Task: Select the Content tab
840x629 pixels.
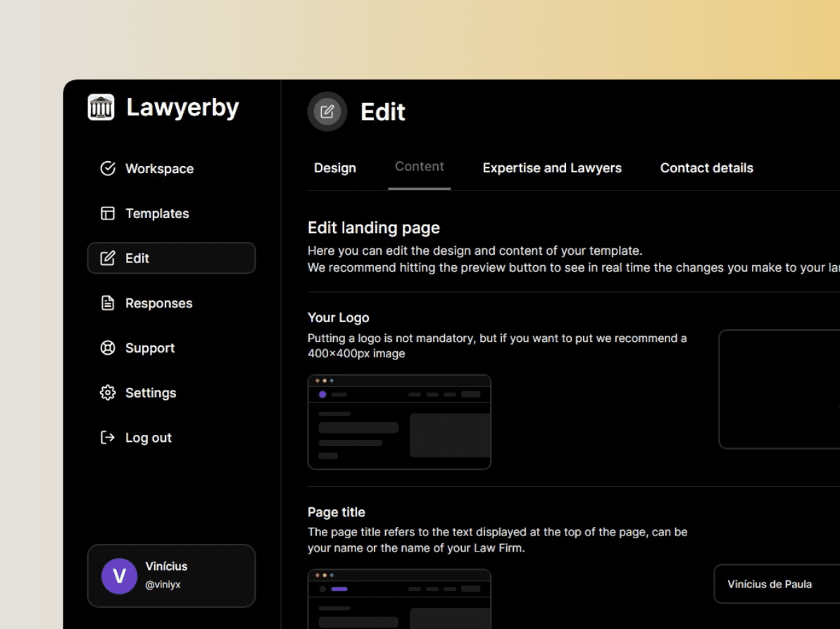Action: click(x=420, y=167)
